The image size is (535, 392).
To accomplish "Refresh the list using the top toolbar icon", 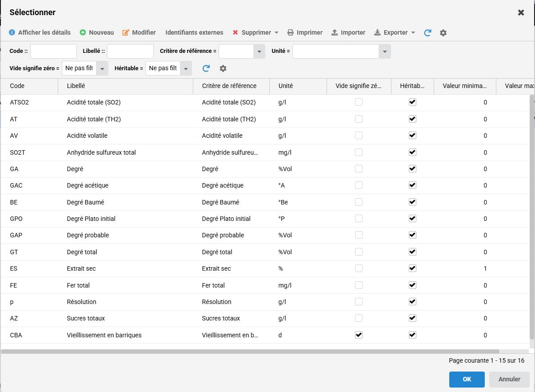I will pyautogui.click(x=427, y=32).
